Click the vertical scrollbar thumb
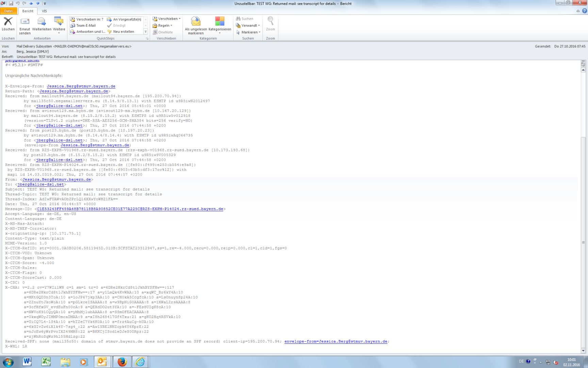 pyautogui.click(x=583, y=242)
